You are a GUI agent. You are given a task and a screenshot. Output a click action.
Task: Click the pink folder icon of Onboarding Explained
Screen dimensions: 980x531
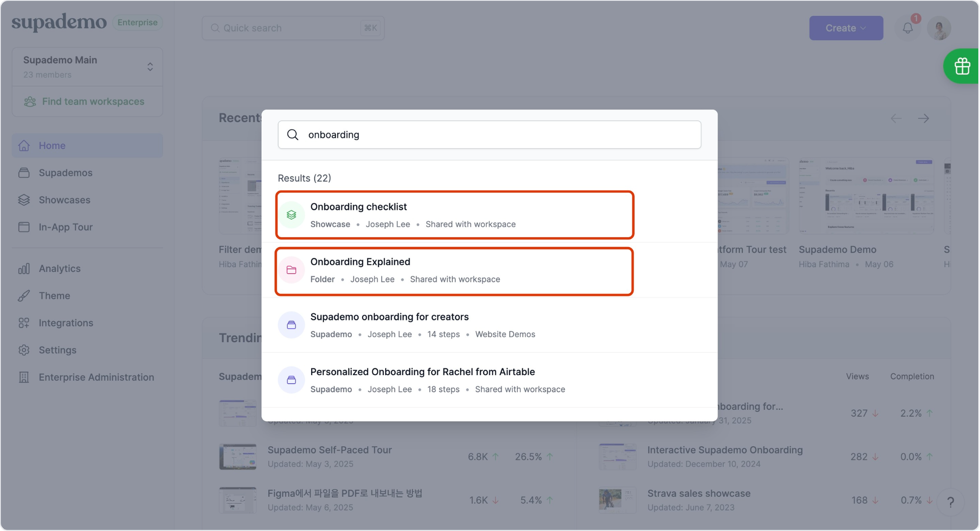tap(292, 270)
